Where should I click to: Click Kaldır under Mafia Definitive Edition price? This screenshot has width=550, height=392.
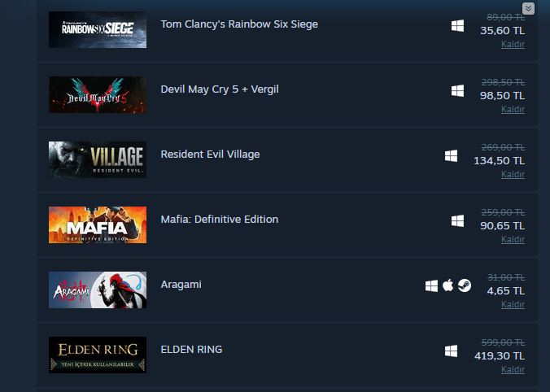tap(513, 239)
